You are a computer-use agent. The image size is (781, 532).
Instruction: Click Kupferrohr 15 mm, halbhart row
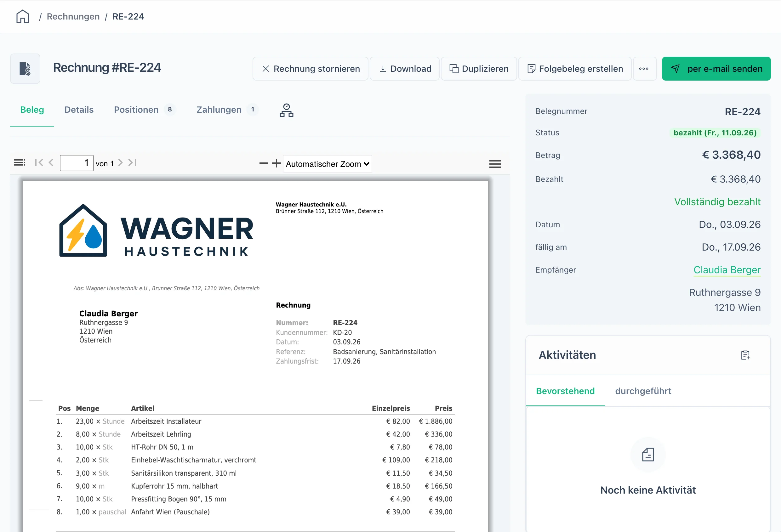point(255,486)
